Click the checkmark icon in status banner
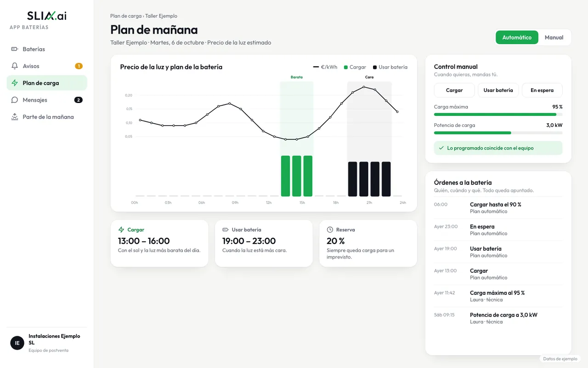Image resolution: width=588 pixels, height=368 pixels. coord(441,148)
